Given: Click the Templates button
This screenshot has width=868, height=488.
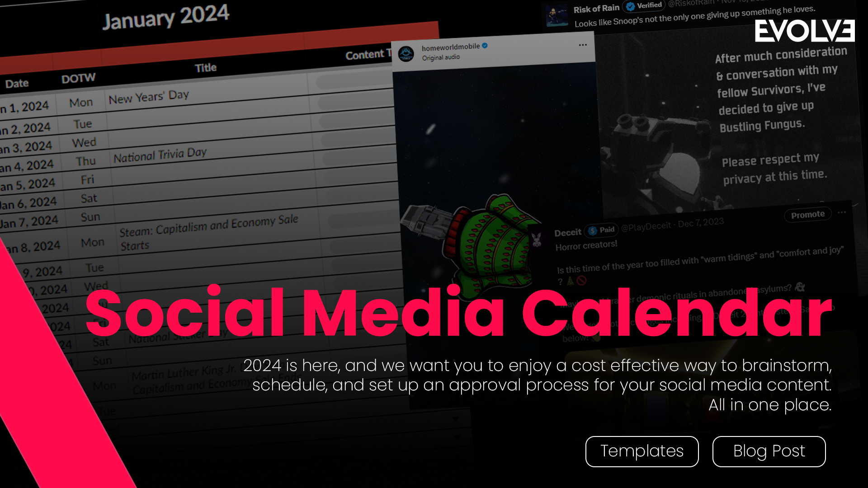Looking at the screenshot, I should click(x=642, y=450).
